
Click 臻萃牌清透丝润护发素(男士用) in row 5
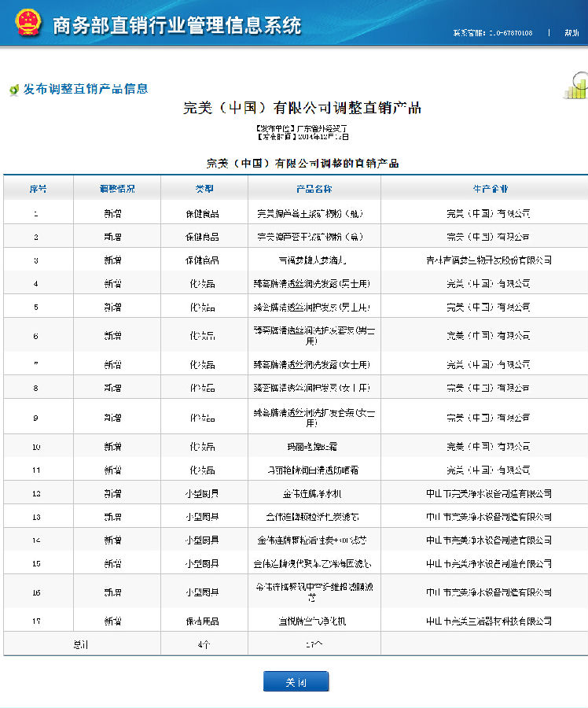click(x=312, y=308)
